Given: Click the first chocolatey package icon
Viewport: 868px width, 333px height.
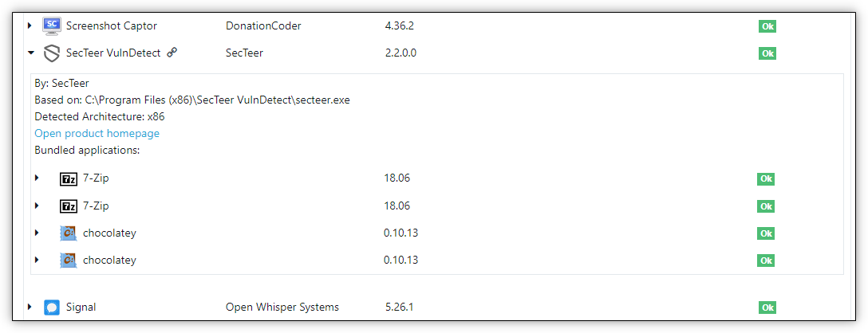Looking at the screenshot, I should coord(68,233).
